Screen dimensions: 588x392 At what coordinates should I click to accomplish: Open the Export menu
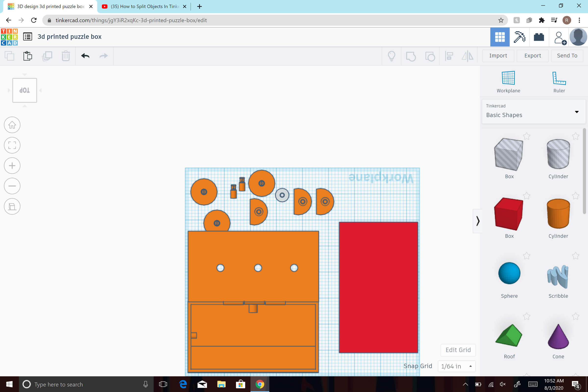pyautogui.click(x=532, y=56)
